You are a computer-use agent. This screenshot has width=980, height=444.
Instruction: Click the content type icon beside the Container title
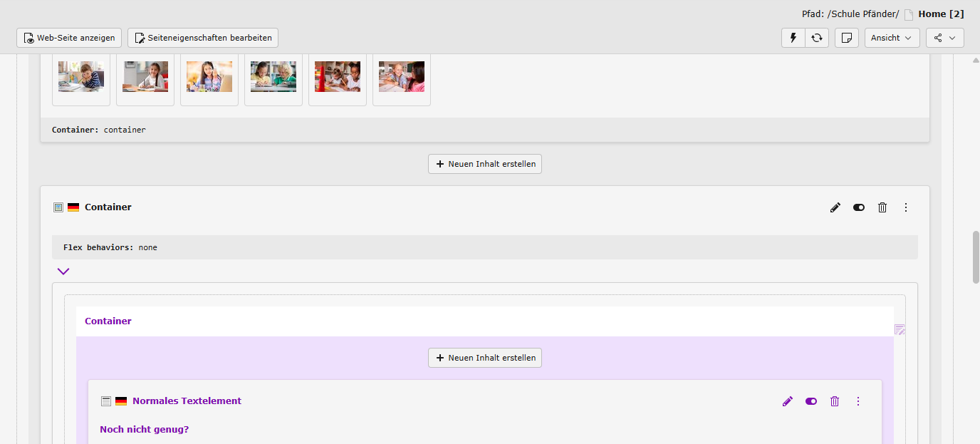tap(58, 207)
